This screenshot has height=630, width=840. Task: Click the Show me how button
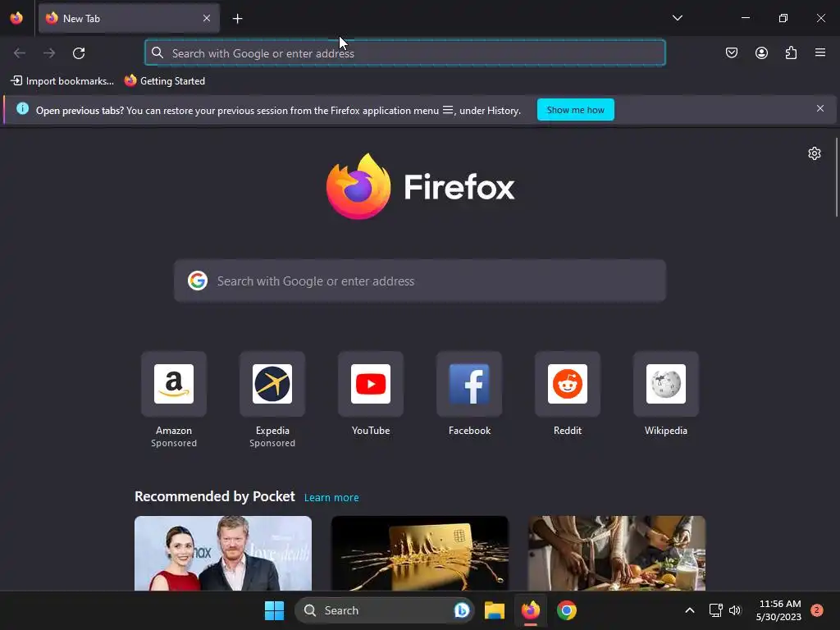point(575,110)
